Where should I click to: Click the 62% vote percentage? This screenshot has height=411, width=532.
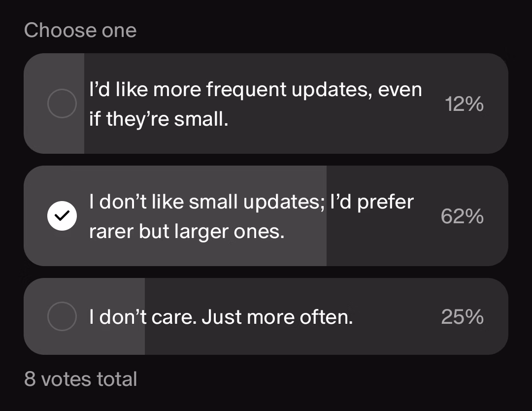462,216
